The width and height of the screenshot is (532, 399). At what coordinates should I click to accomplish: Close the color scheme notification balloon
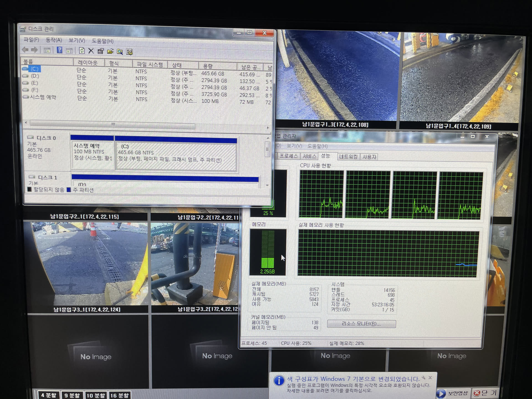430,378
